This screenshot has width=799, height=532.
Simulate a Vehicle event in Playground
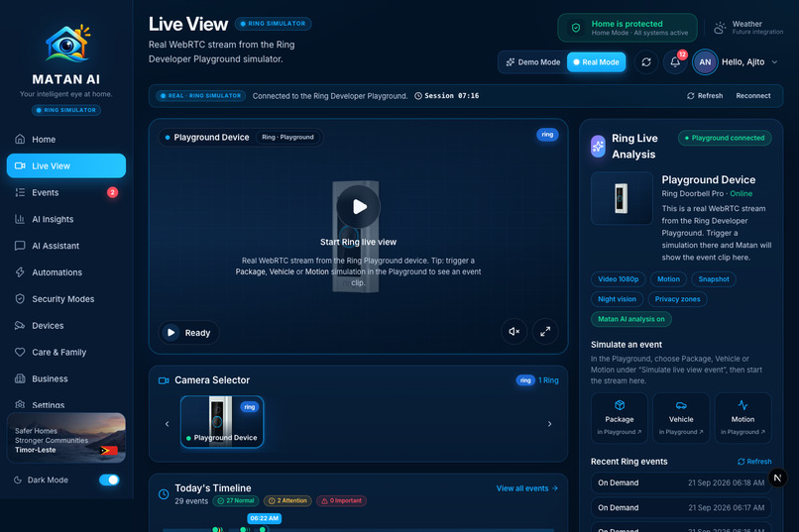(681, 418)
